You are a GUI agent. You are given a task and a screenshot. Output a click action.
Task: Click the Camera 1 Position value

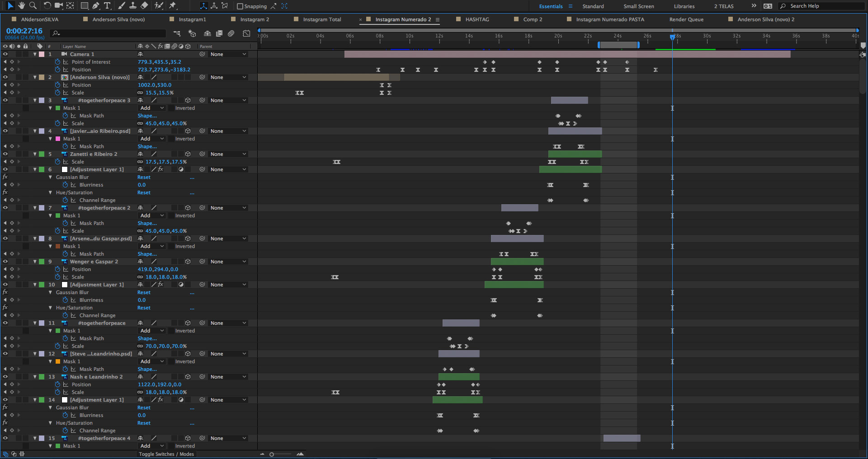(x=164, y=70)
